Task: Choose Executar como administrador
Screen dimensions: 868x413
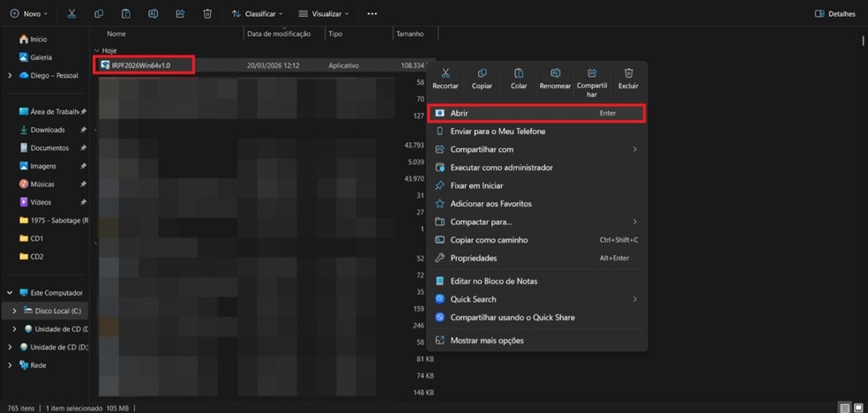Action: (x=501, y=168)
